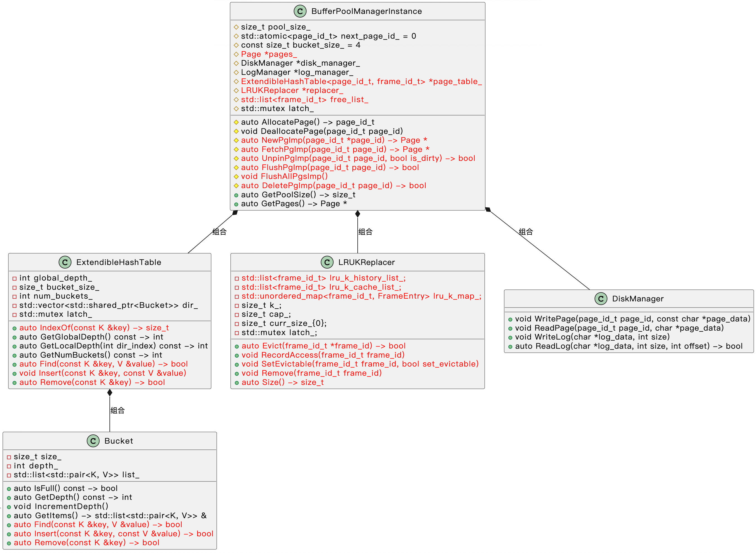Click the green circle beside GetNumBuckets()
Screen dimensions: 756x553
(14, 355)
